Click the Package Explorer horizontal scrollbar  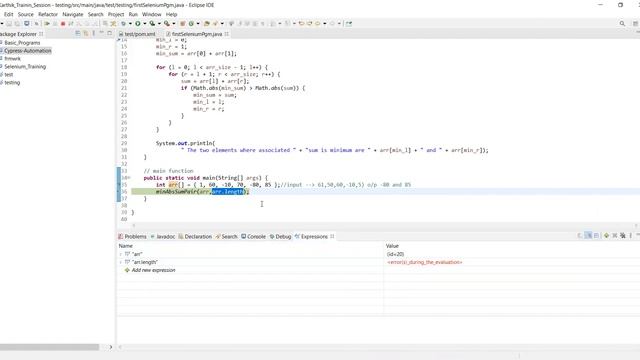[x=49, y=347]
